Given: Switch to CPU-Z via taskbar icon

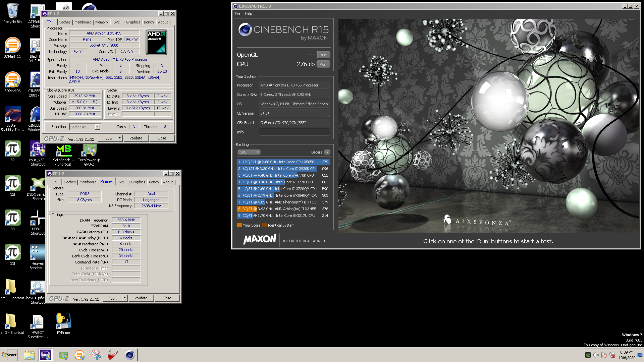Looking at the screenshot, I should pos(45,355).
